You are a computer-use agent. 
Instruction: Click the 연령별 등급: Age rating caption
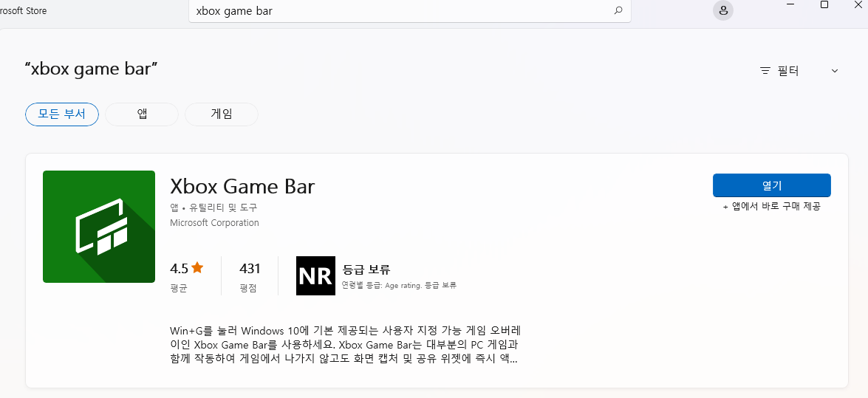pos(399,286)
